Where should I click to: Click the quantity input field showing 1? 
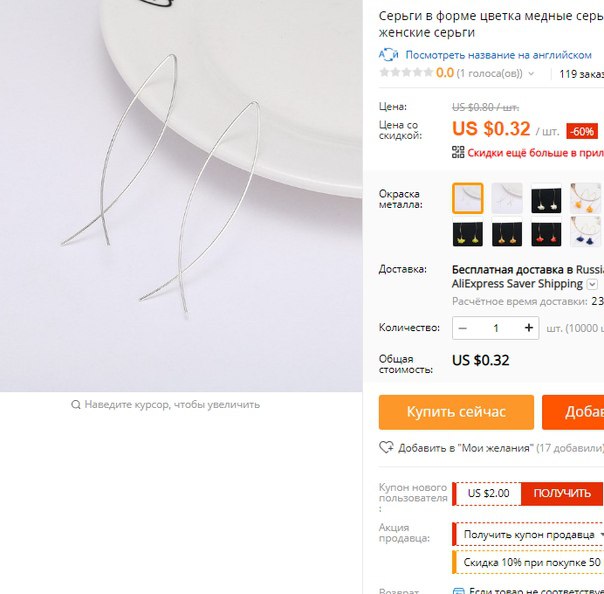(496, 328)
